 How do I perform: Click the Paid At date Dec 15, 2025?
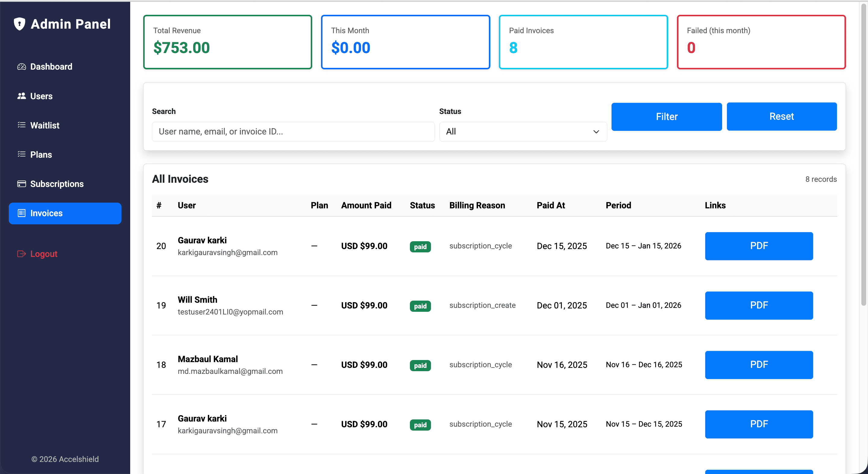(x=562, y=246)
